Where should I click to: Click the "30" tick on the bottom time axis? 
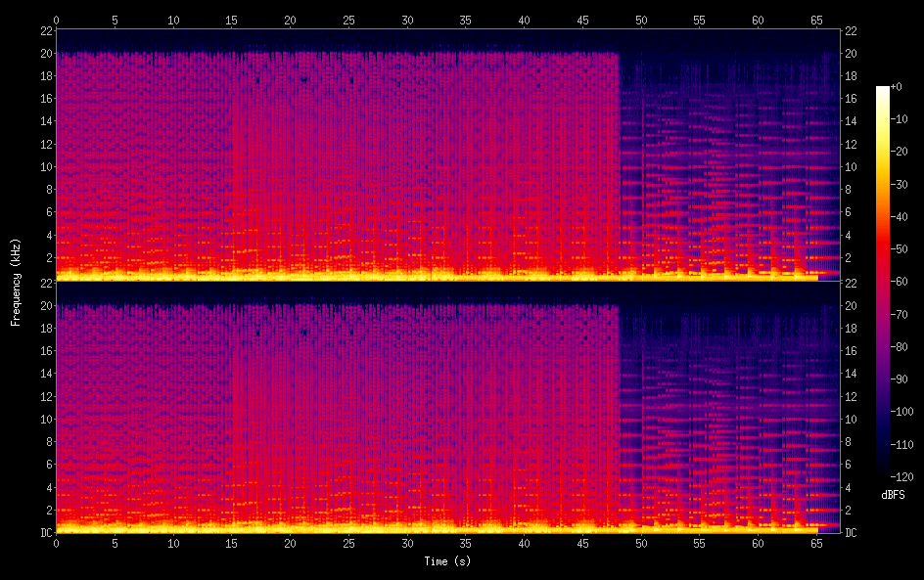(x=407, y=544)
